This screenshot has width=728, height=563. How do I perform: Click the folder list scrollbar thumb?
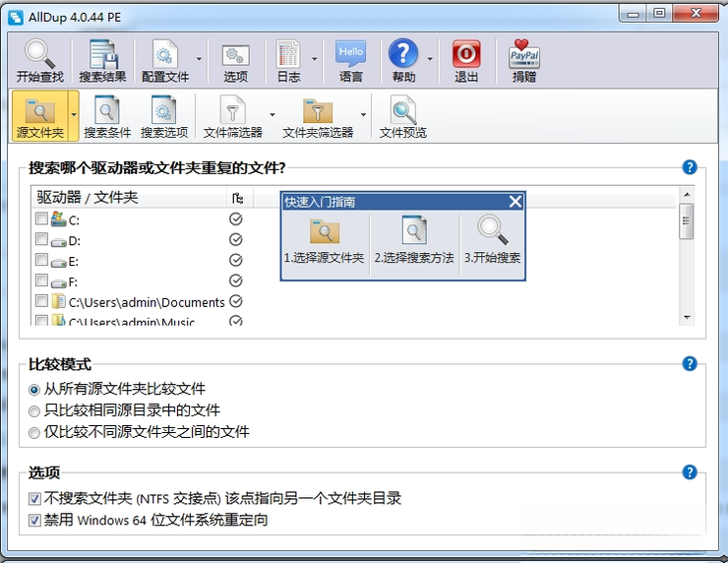(x=687, y=221)
